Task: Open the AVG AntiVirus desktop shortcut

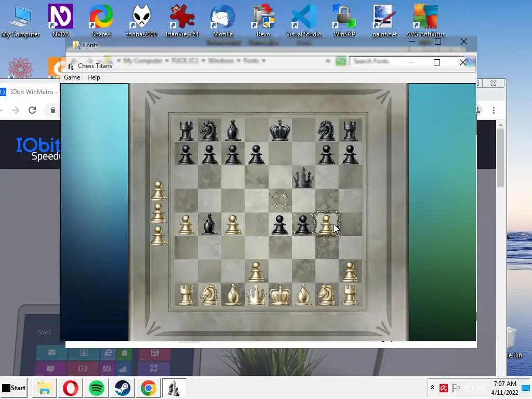Action: coord(425,21)
